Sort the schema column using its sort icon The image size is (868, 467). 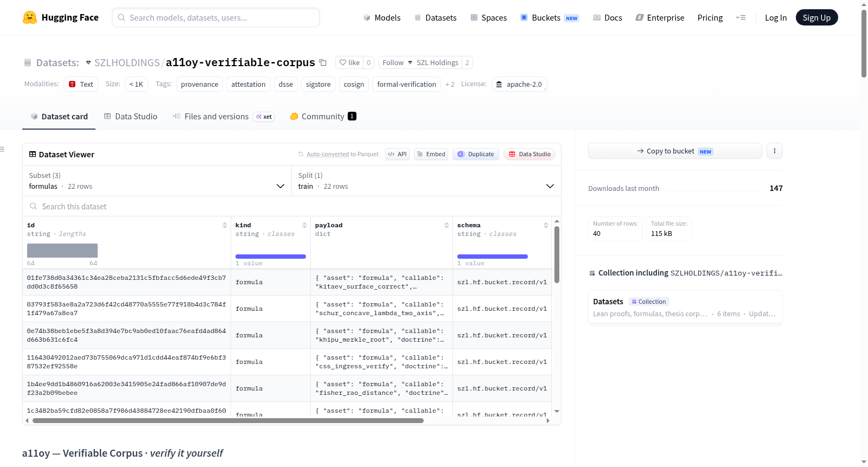tap(546, 225)
